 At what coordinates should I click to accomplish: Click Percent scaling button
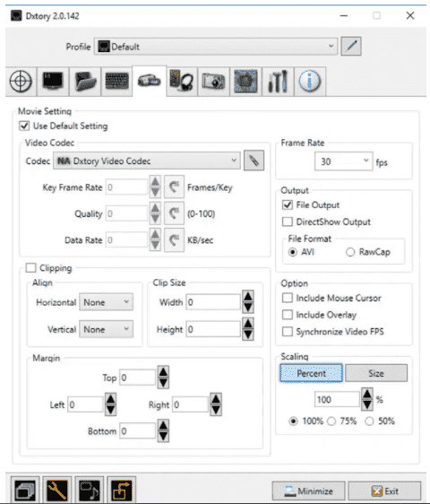[311, 373]
